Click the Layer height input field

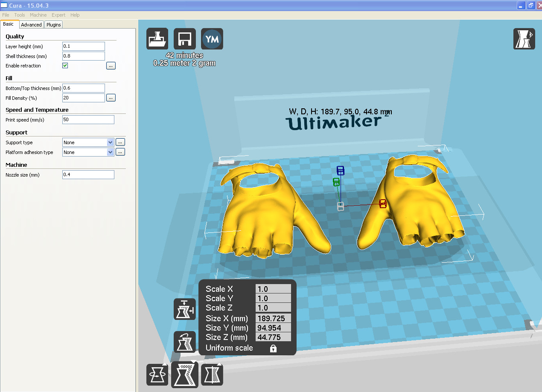tap(84, 46)
